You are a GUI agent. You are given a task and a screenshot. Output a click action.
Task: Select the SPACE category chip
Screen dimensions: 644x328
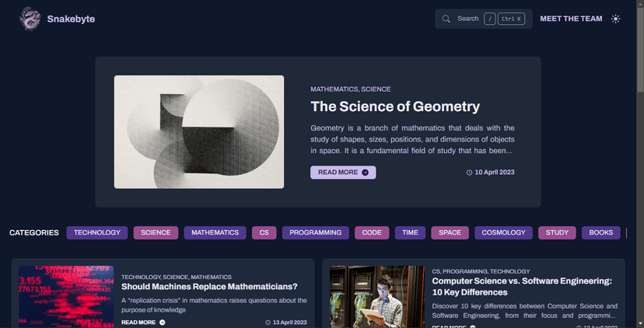450,232
